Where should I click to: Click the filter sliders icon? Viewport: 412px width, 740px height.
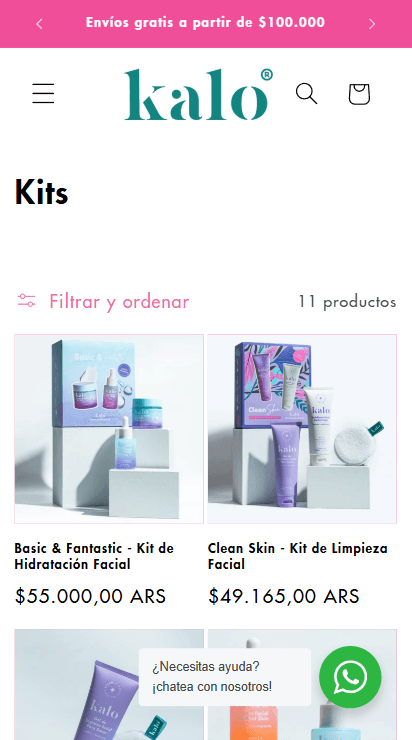point(26,301)
